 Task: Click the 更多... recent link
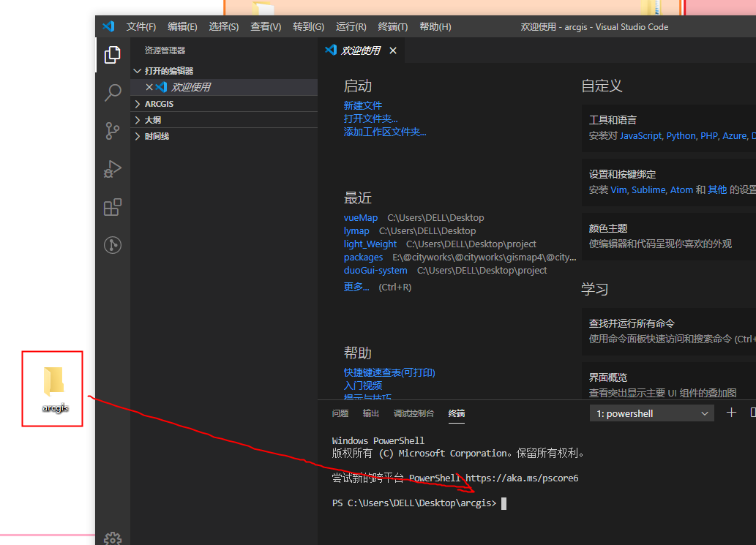click(x=356, y=287)
